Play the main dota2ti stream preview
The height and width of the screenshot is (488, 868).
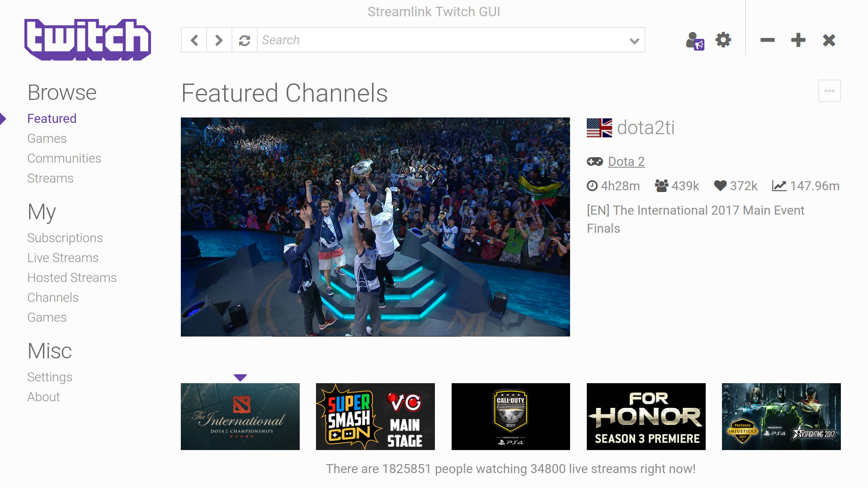[375, 227]
